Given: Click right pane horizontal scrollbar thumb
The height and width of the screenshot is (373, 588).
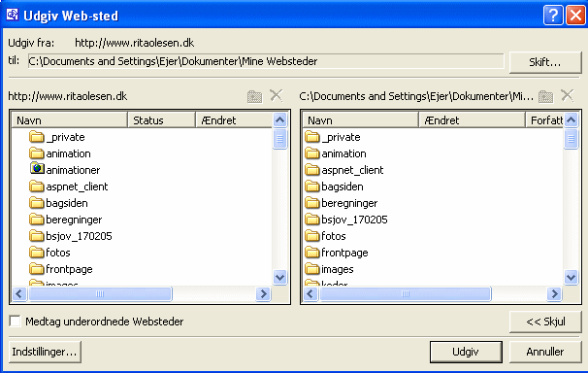Looking at the screenshot, I should [x=405, y=293].
